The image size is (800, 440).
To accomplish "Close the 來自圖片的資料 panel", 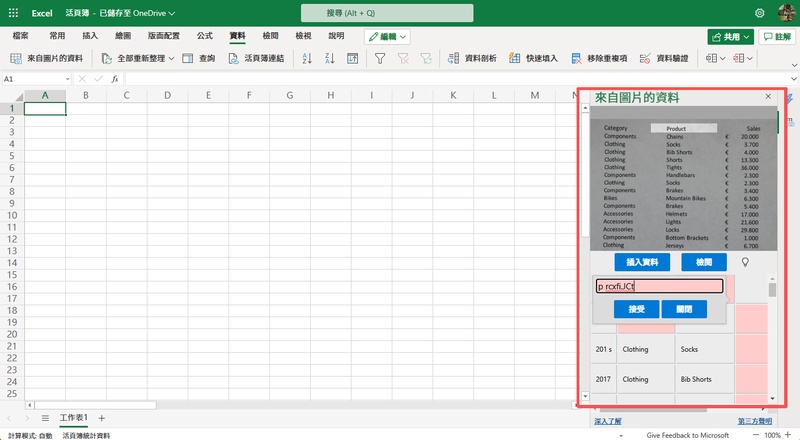I will click(768, 97).
